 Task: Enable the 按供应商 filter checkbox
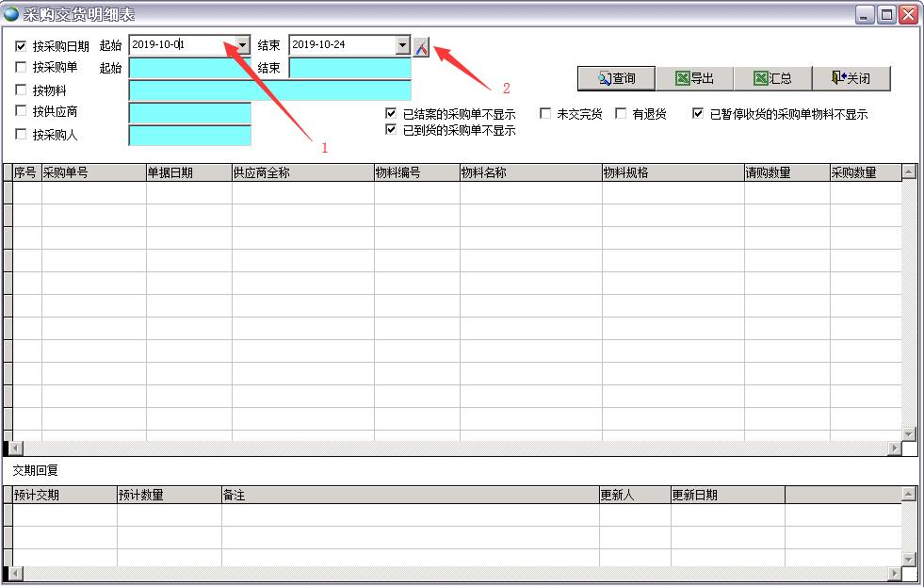click(x=22, y=112)
